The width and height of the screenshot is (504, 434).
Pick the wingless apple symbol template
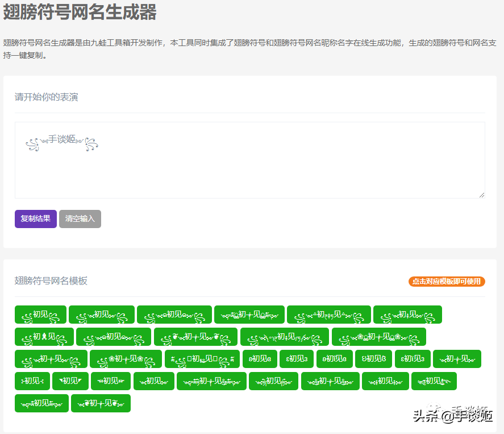point(101,403)
